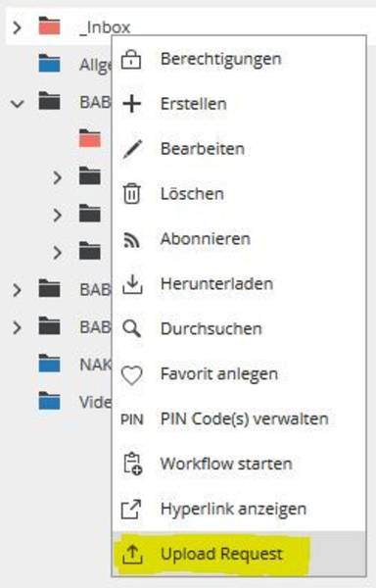Screen dimensions: 376x588
Task: Click the padlock icon for Berechtigungen
Action: click(131, 59)
